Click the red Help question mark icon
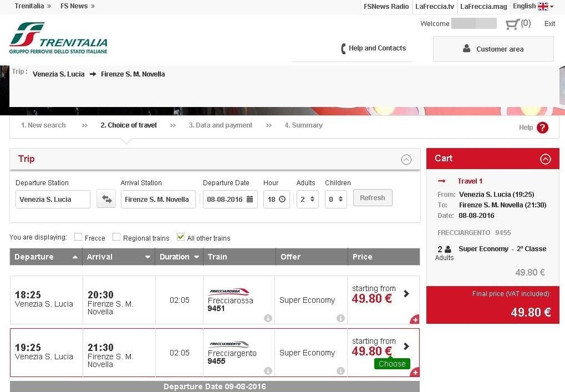This screenshot has height=392, width=565. [542, 128]
